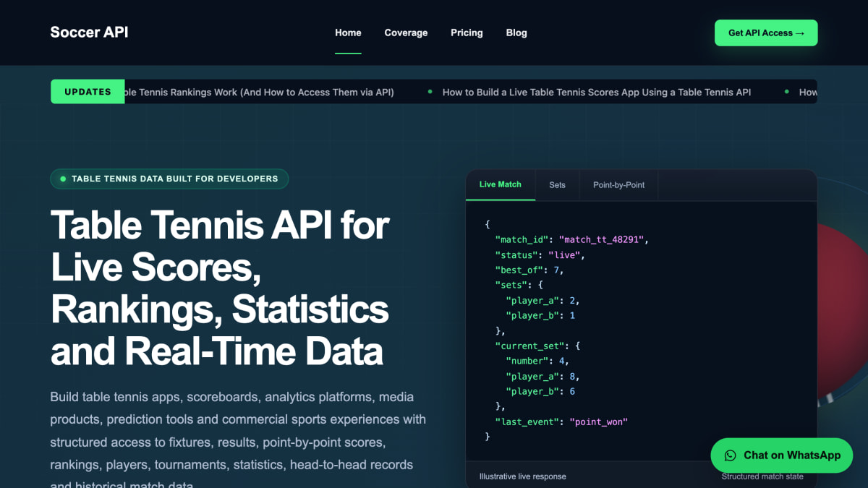Screen dimensions: 868x488
Task: Click the WhatsApp icon in chat button
Action: coord(731,455)
